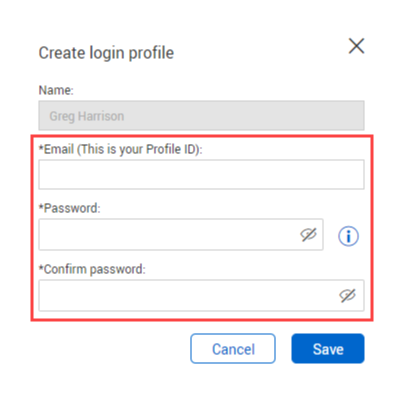Click the required asterisk before Confirm password
This screenshot has width=415, height=394.
coord(41,268)
